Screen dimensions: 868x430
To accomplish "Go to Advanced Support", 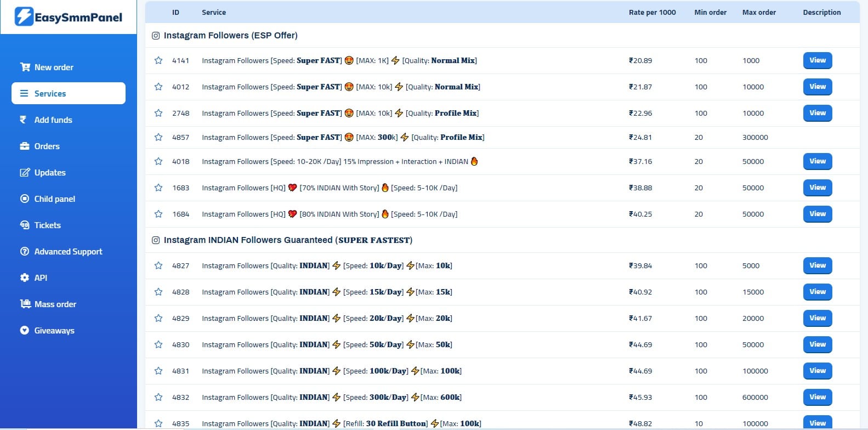I will coord(68,251).
